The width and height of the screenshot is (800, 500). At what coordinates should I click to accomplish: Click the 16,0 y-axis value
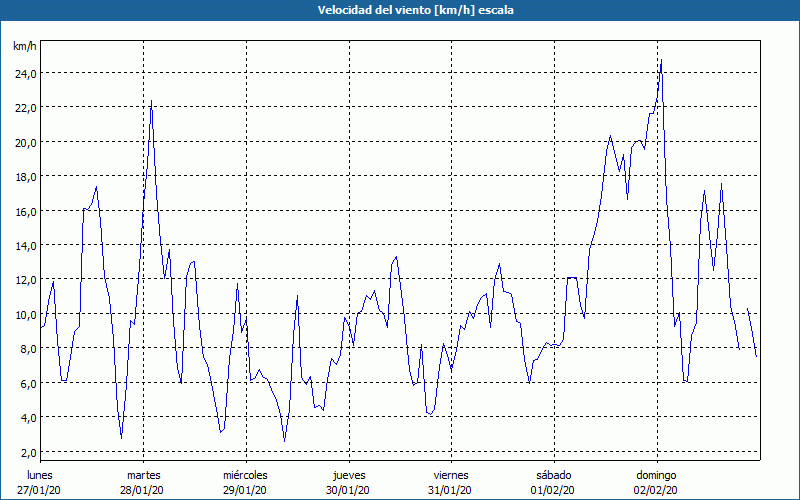coord(26,212)
